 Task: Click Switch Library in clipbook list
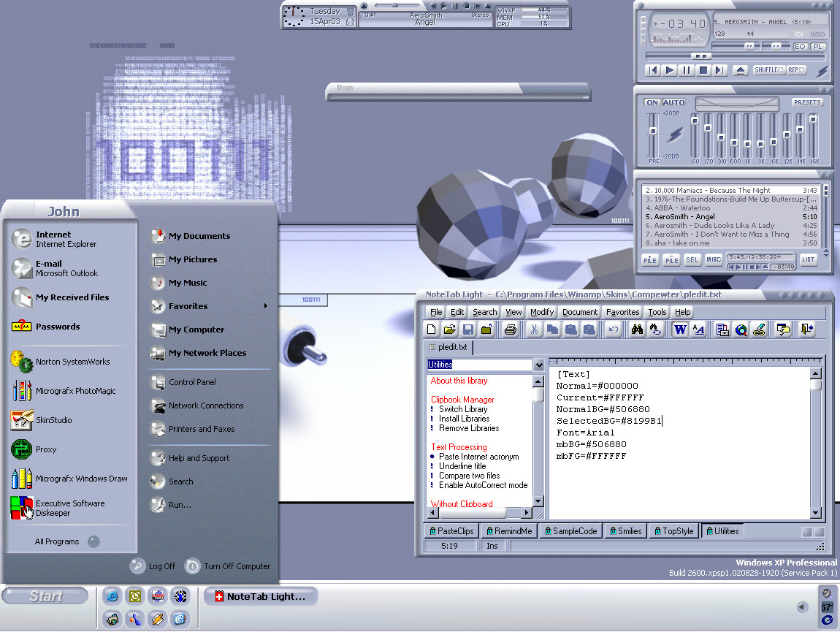463,409
